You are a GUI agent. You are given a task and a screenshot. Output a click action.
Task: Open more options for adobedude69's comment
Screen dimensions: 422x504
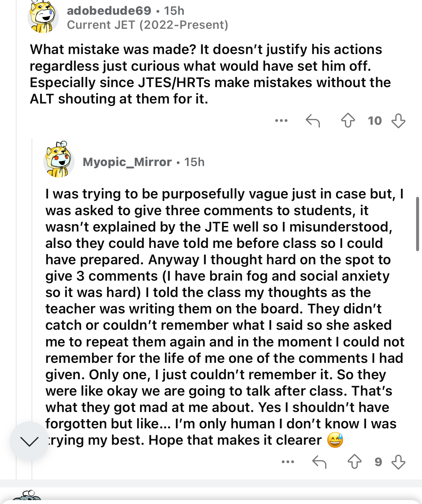[x=281, y=121]
